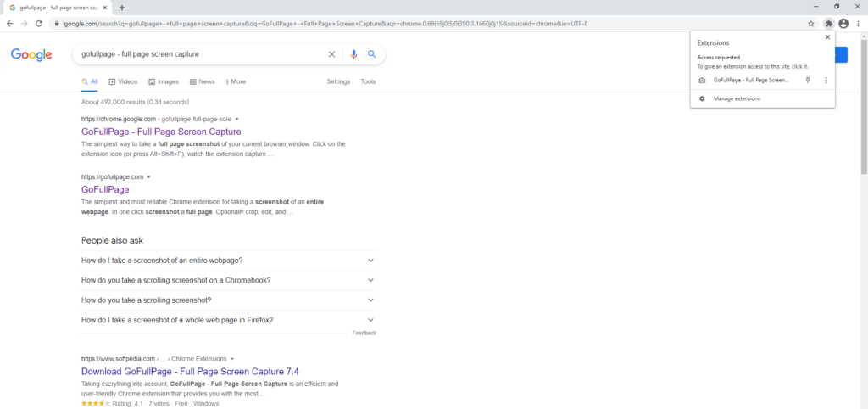
Task: Close the gofullpage search tab
Action: pos(105,8)
